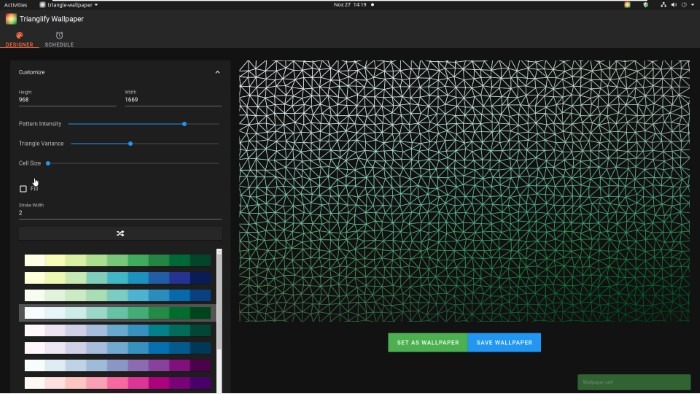
Task: Collapse the Customize panel chevron
Action: coord(217,72)
